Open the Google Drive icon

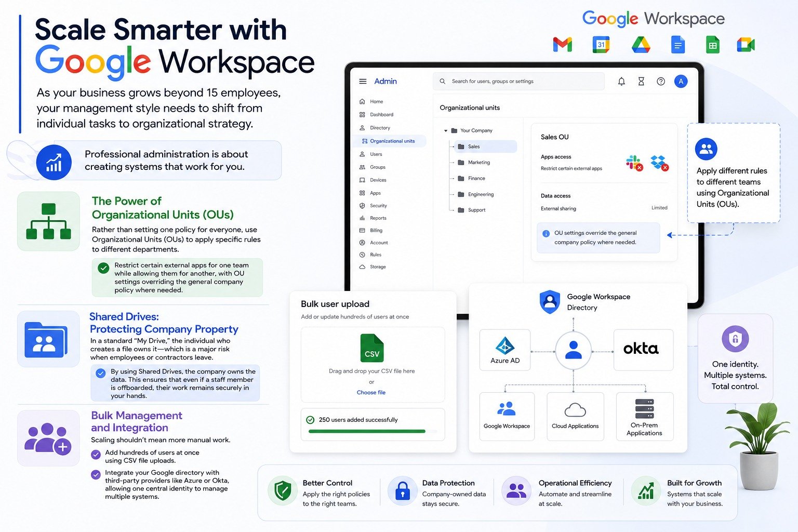(641, 45)
